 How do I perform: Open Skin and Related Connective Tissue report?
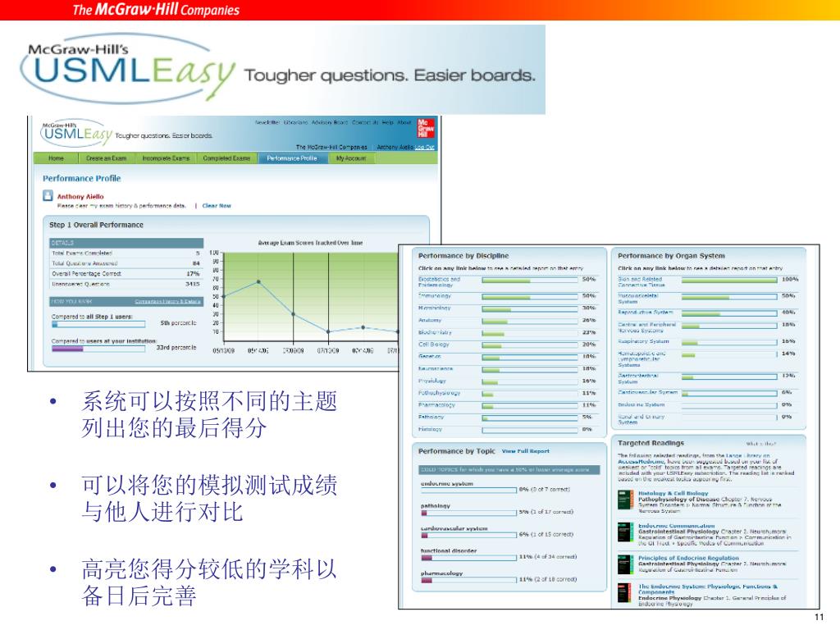(641, 282)
